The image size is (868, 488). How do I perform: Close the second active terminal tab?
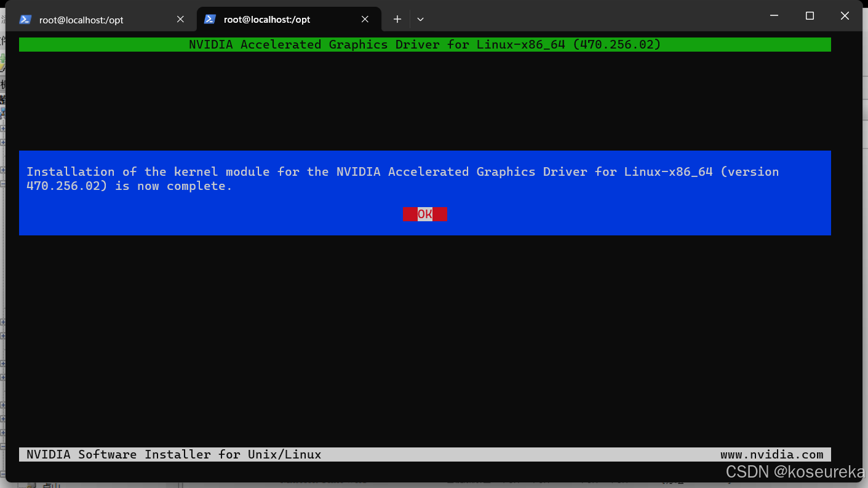[x=365, y=20]
